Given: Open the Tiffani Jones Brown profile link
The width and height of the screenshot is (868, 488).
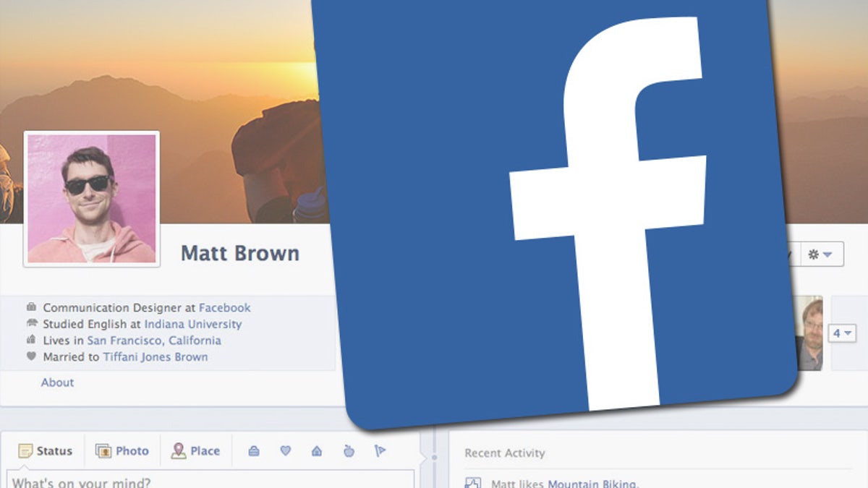Looking at the screenshot, I should (155, 356).
